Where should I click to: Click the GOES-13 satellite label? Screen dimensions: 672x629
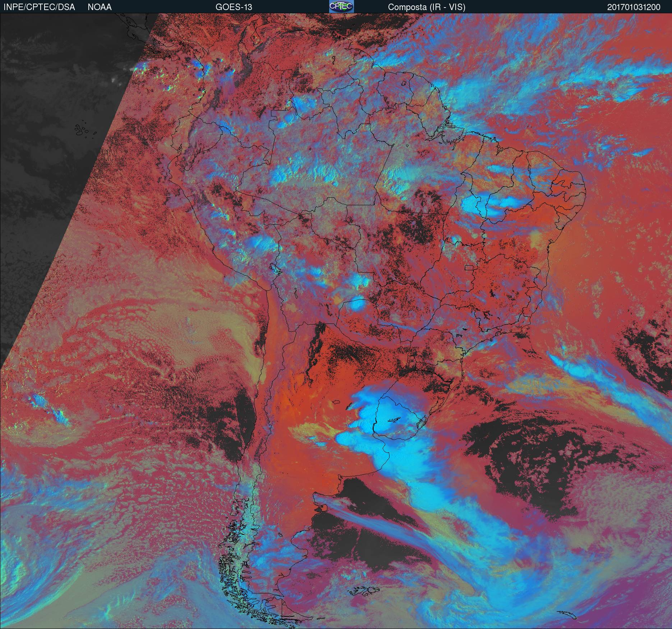(x=234, y=7)
